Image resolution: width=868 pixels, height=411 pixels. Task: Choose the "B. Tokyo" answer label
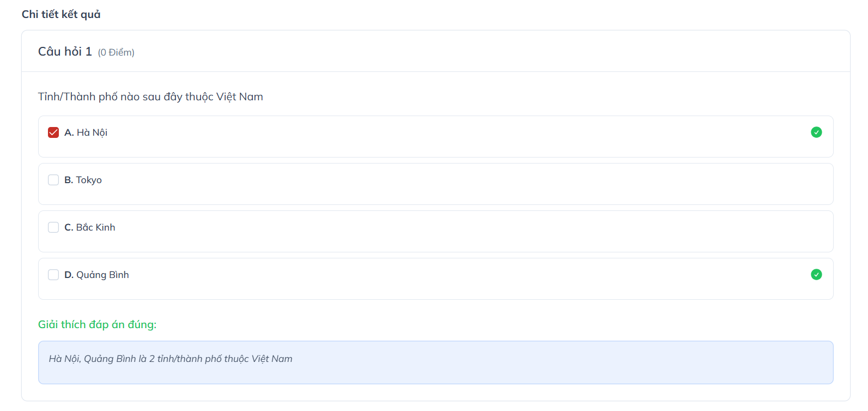[83, 180]
